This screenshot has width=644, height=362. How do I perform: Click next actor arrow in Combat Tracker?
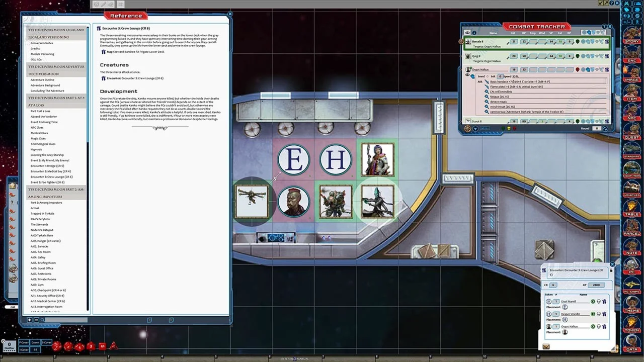475,129
